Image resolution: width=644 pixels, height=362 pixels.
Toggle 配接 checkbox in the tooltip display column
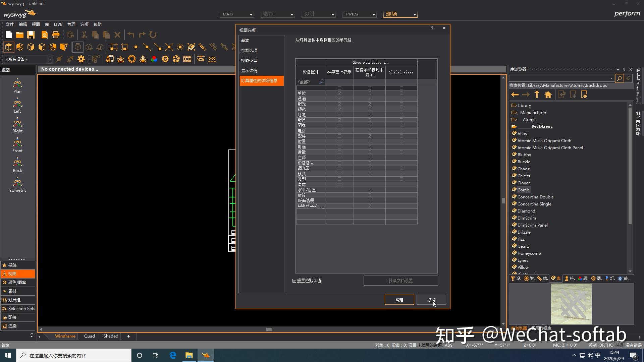click(369, 136)
